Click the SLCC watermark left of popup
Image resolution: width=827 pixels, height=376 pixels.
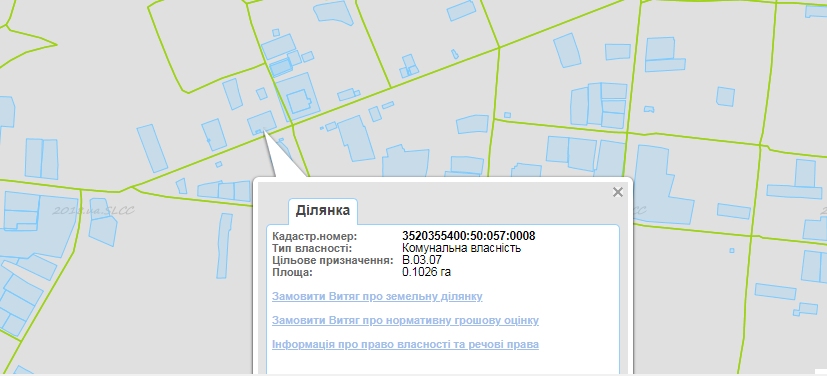point(93,211)
